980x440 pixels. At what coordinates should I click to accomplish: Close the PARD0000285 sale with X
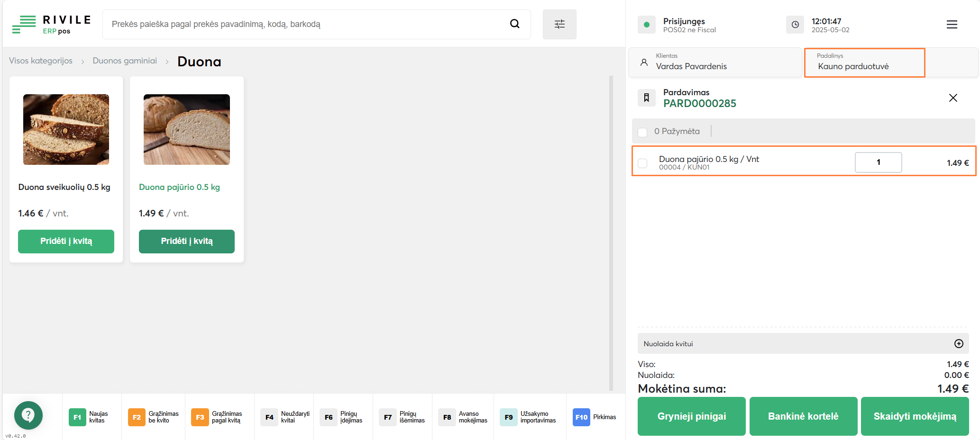[953, 98]
